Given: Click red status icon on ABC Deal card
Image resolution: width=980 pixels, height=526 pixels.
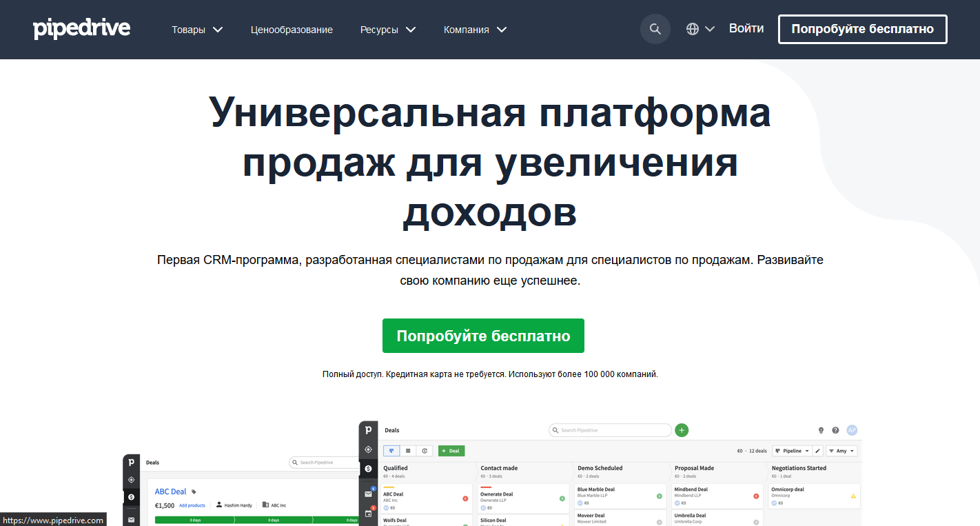Looking at the screenshot, I should click(465, 498).
